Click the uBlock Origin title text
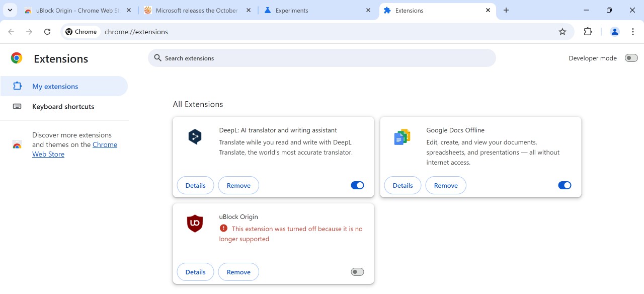Viewport: 644px width, 294px height. click(x=238, y=216)
